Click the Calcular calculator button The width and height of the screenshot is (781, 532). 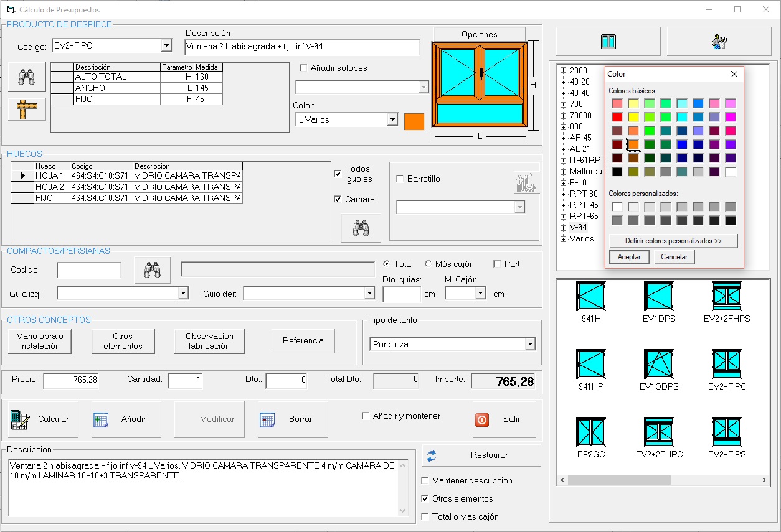pos(43,419)
